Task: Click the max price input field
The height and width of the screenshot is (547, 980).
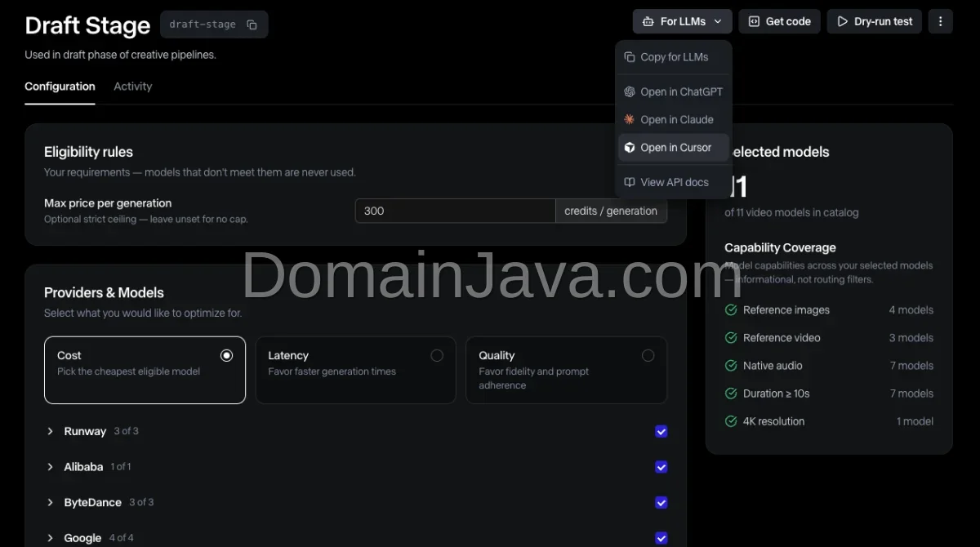Action: [x=456, y=211]
